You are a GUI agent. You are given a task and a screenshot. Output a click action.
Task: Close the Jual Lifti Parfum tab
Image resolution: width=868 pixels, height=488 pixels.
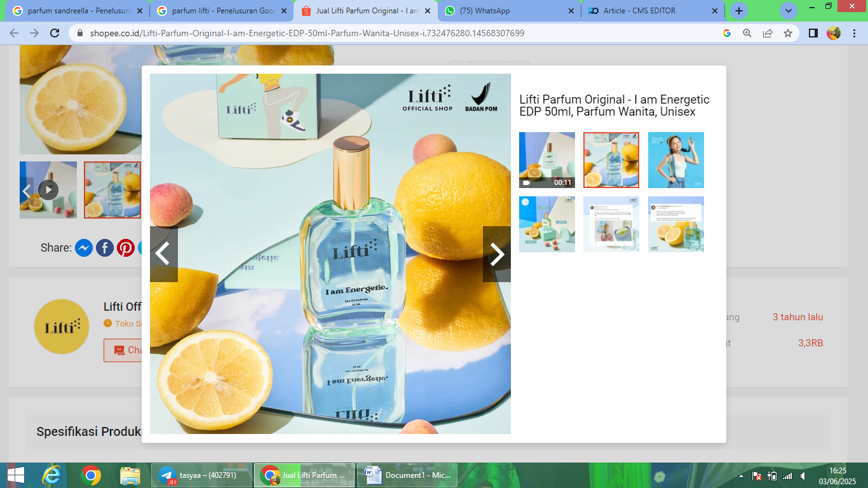coord(428,11)
